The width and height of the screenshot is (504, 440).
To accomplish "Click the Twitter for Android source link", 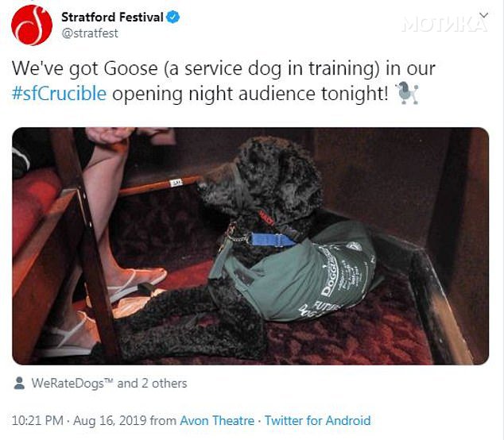I will (x=317, y=420).
